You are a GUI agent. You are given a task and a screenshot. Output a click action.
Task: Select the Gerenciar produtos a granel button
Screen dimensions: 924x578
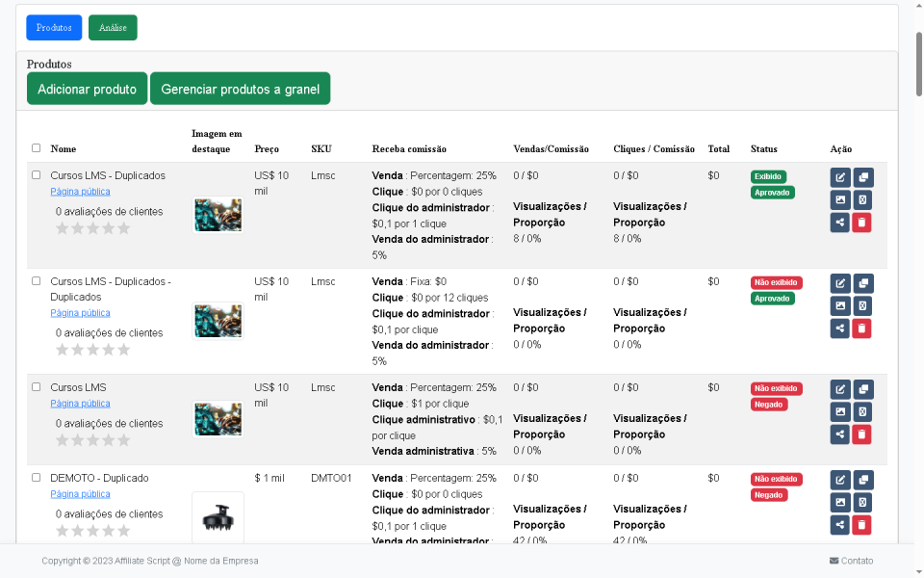240,88
